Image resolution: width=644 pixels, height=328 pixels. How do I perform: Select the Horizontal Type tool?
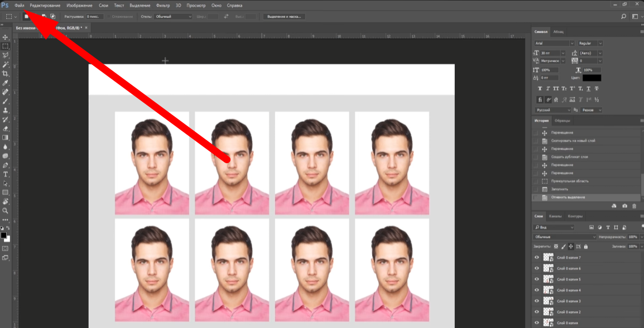[6, 174]
